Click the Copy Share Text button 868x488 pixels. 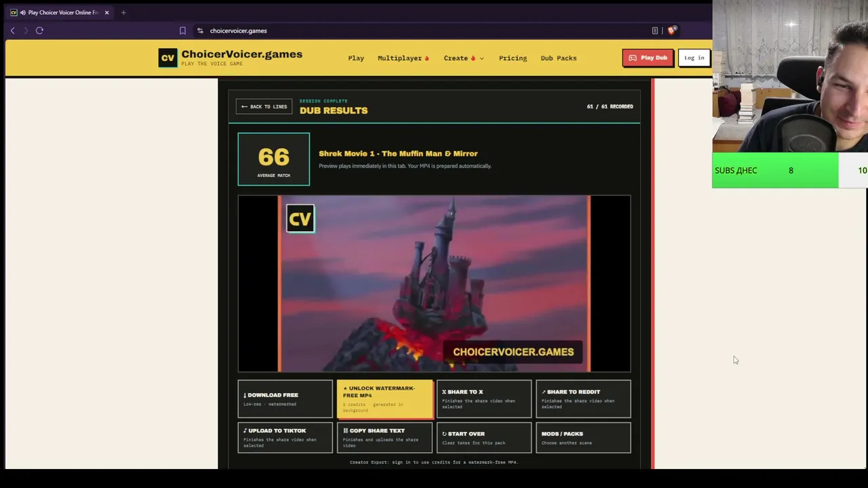(384, 437)
